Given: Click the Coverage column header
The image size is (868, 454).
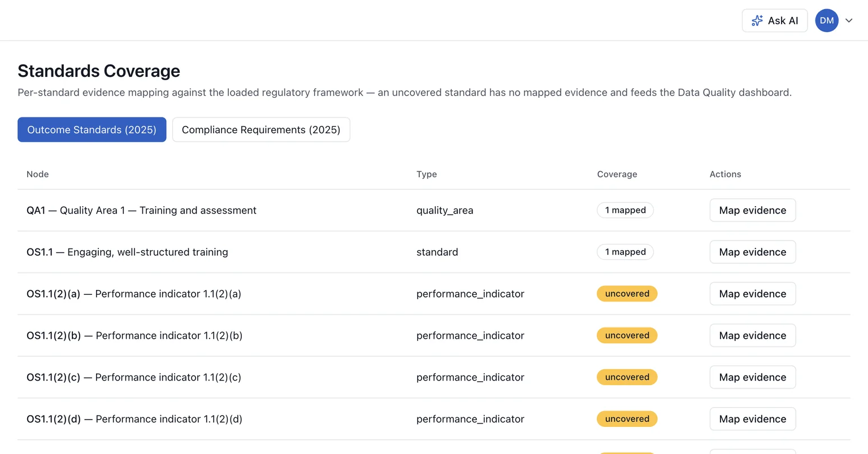Looking at the screenshot, I should (x=617, y=174).
